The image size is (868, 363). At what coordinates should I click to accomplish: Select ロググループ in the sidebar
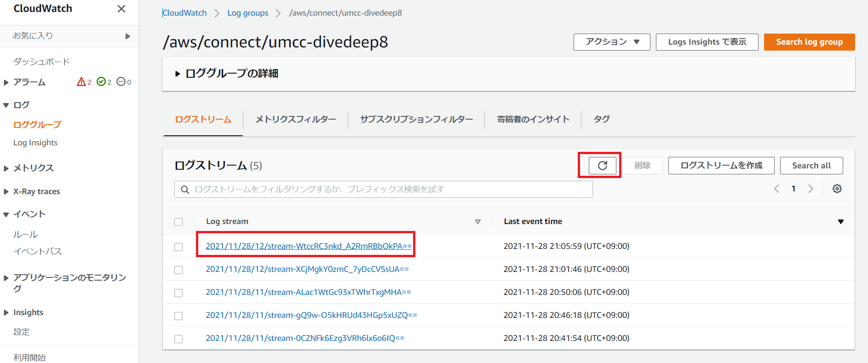point(37,125)
